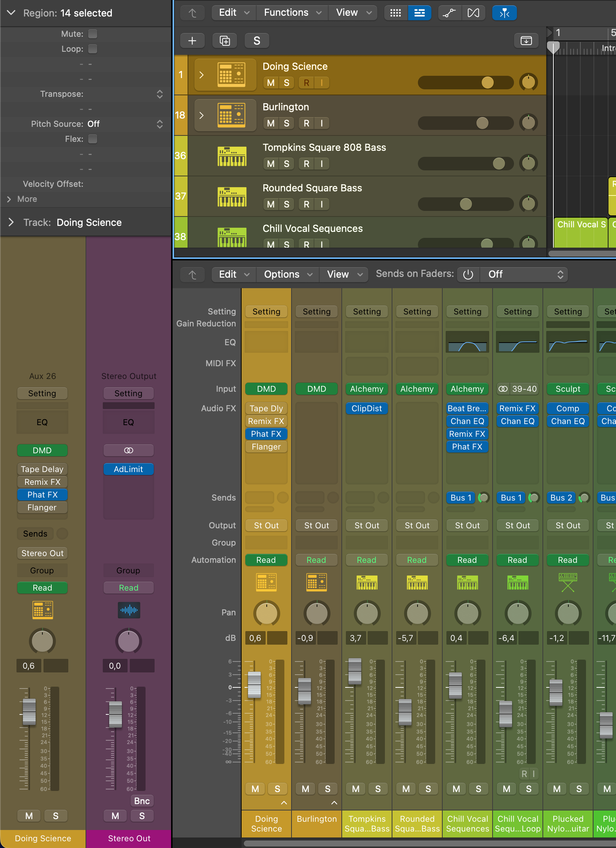
Task: Click stereo link icon on Stereo Output strip
Action: [128, 450]
